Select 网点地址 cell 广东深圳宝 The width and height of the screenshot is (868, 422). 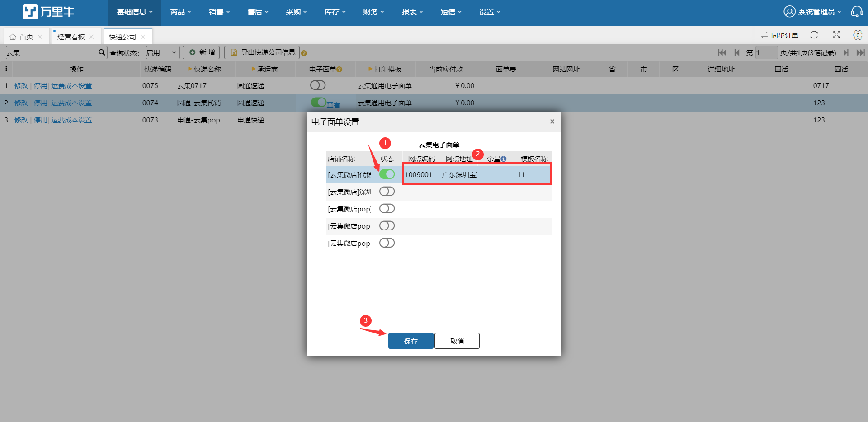click(460, 175)
